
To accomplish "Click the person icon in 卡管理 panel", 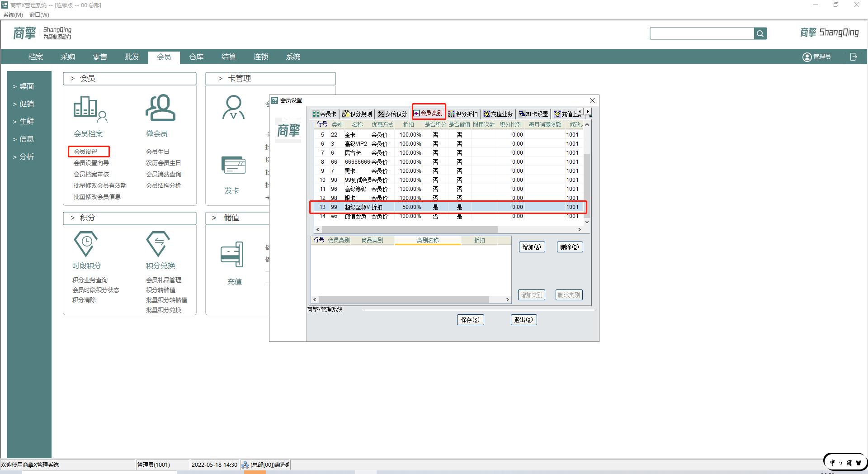I will click(233, 107).
